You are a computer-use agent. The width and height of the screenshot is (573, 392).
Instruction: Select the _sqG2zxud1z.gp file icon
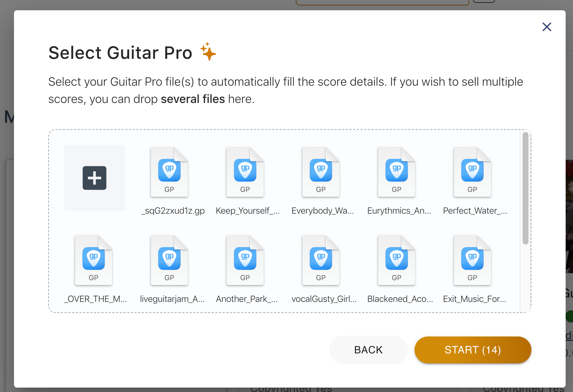coord(170,172)
